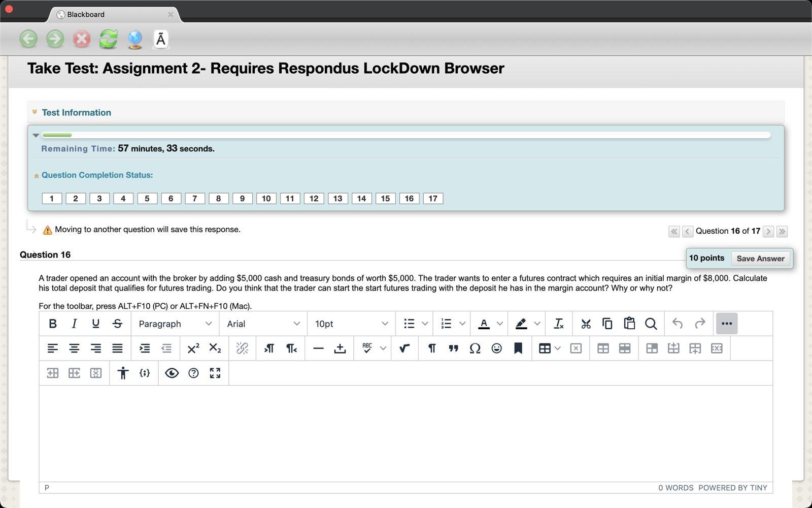Image resolution: width=812 pixels, height=508 pixels.
Task: Insert a horizontal line
Action: tap(318, 348)
